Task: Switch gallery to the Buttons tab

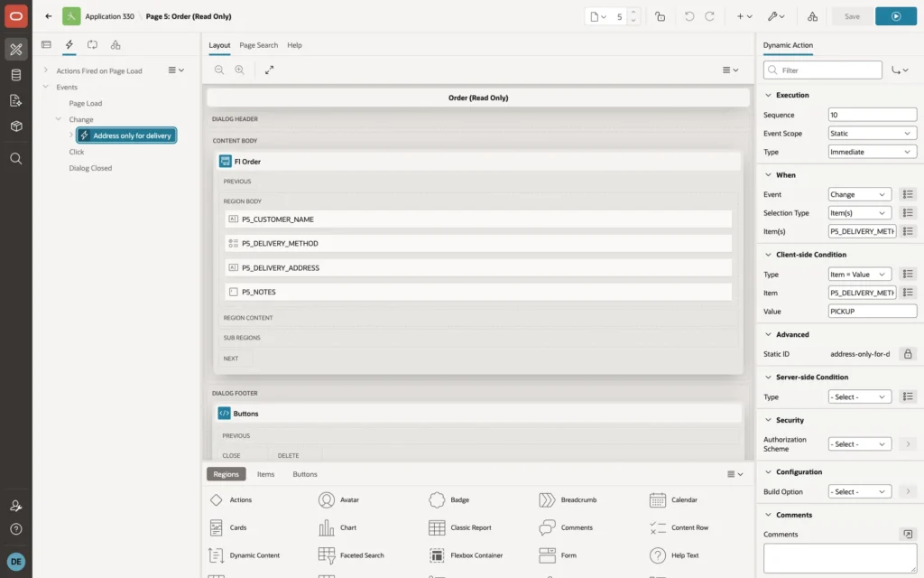Action: [305, 474]
